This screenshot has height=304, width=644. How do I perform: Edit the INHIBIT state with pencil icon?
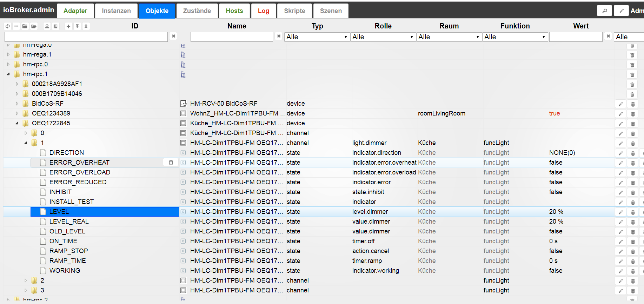(620, 192)
